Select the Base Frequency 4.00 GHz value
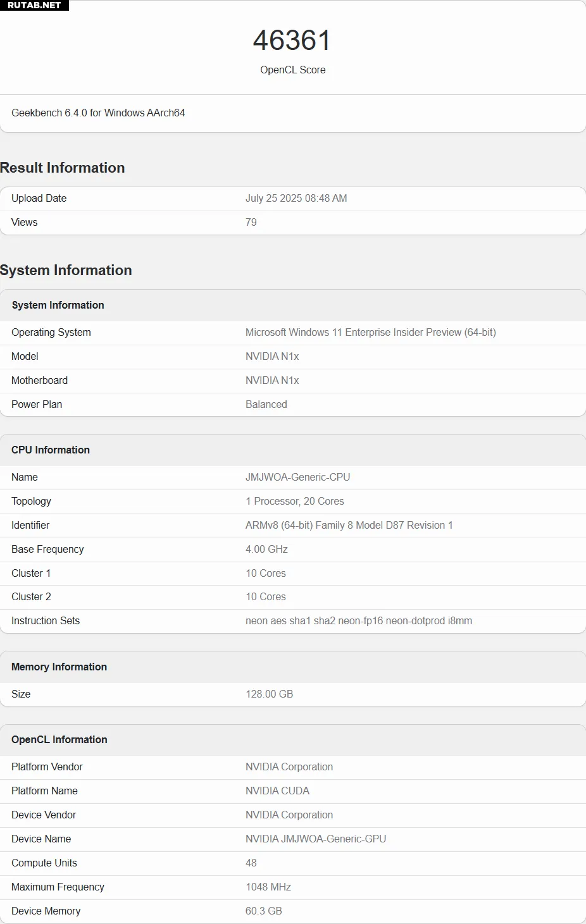586x924 pixels. point(266,550)
